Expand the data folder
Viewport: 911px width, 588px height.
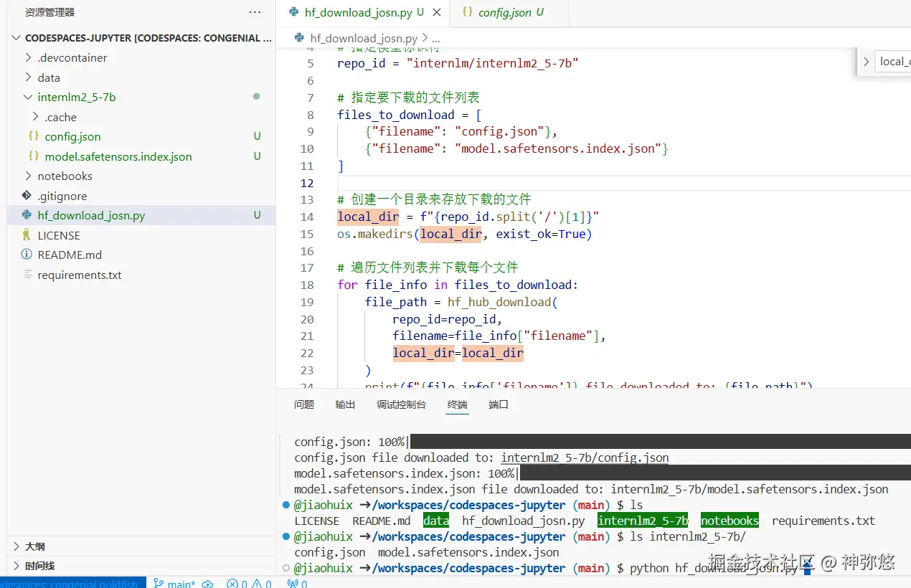(29, 77)
